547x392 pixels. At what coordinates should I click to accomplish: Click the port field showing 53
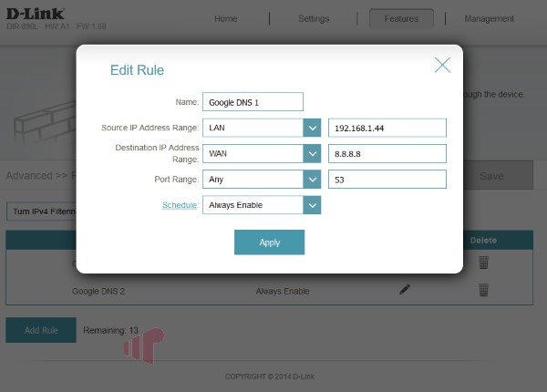(387, 180)
